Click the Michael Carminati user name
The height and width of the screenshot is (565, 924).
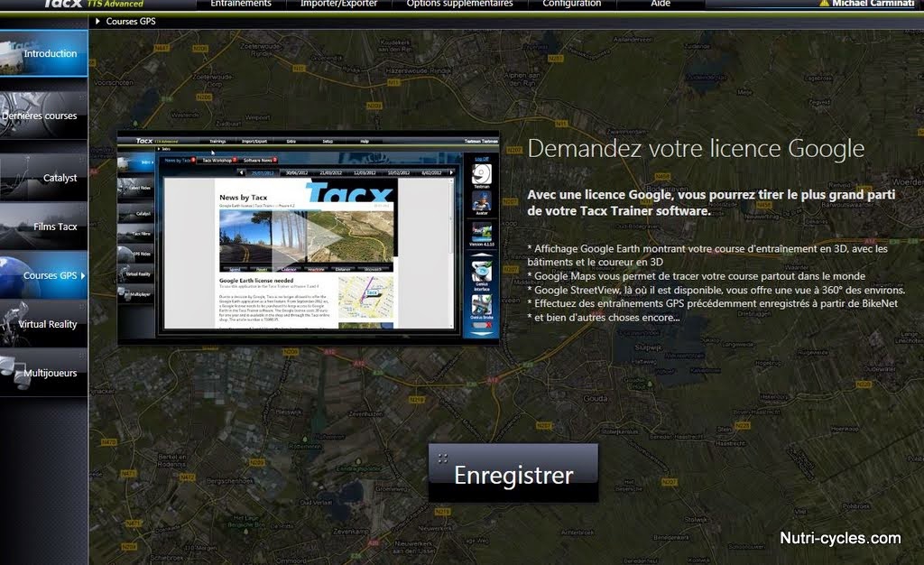click(873, 4)
